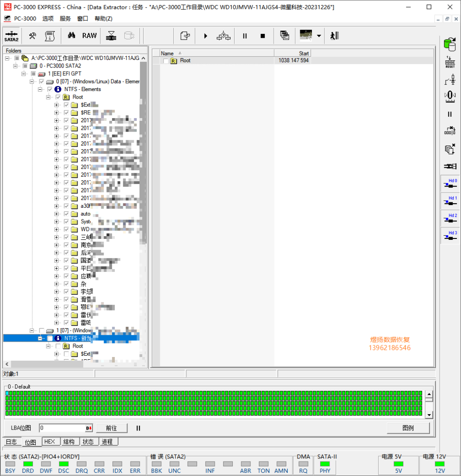Viewport: 461px width, 476px height.
Task: Sort file list by Start column
Action: (292, 53)
